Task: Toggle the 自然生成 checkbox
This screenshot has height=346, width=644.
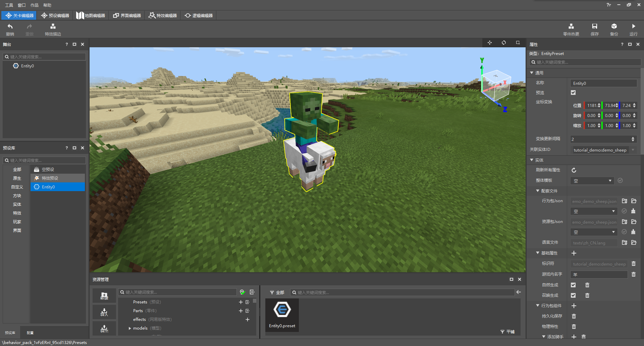Action: 573,285
